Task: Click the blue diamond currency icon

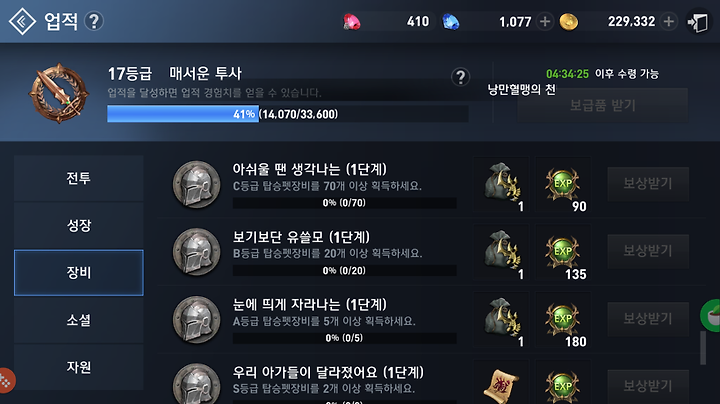Action: pos(450,22)
